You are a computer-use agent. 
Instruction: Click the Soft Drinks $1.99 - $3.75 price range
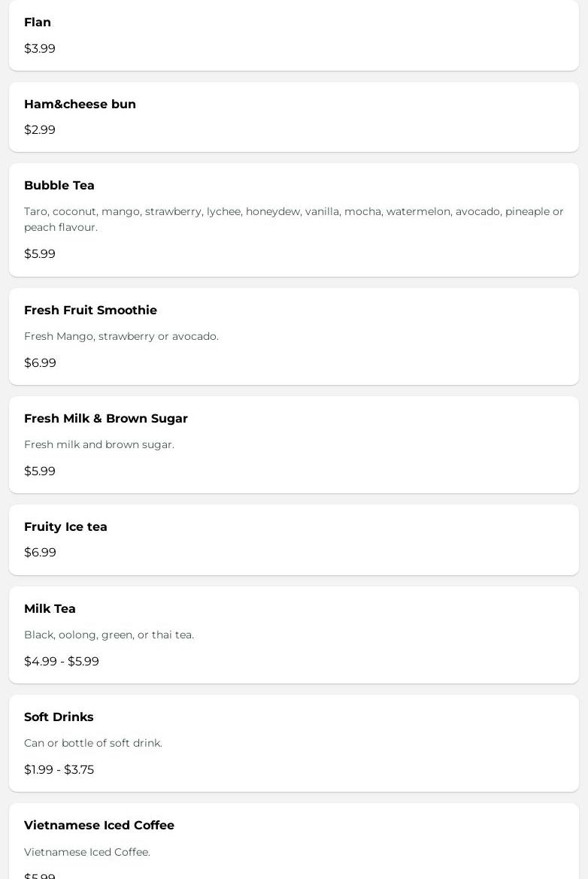(x=59, y=770)
